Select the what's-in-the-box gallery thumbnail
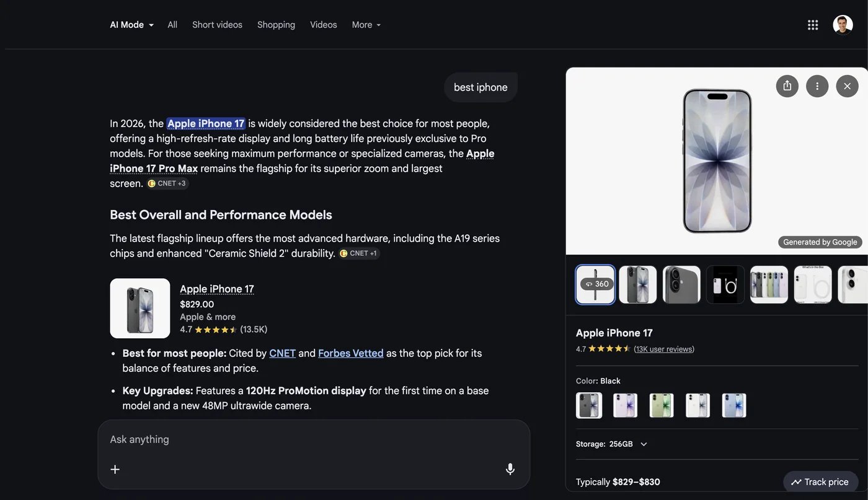The image size is (868, 500). pyautogui.click(x=813, y=284)
